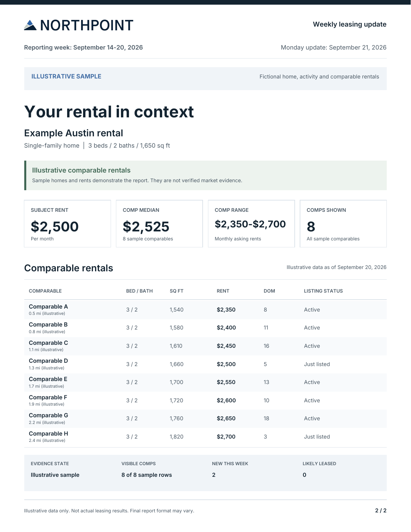This screenshot has height=532, width=411.
Task: Select the 'Comparable B' row name
Action: coord(48,325)
